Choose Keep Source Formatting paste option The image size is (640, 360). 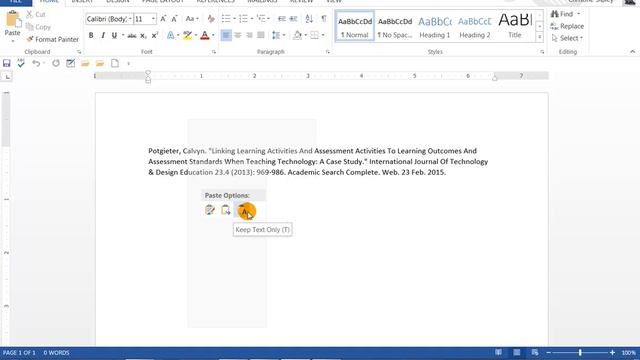(x=210, y=210)
